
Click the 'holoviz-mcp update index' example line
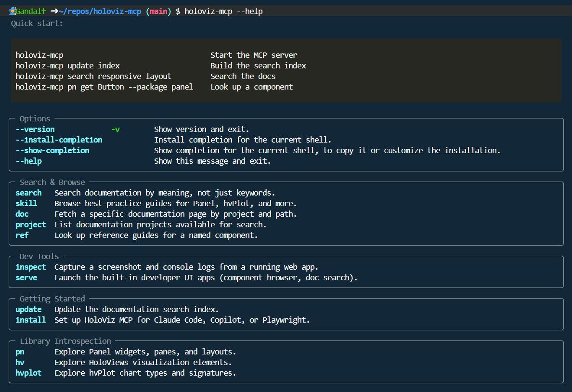click(67, 65)
